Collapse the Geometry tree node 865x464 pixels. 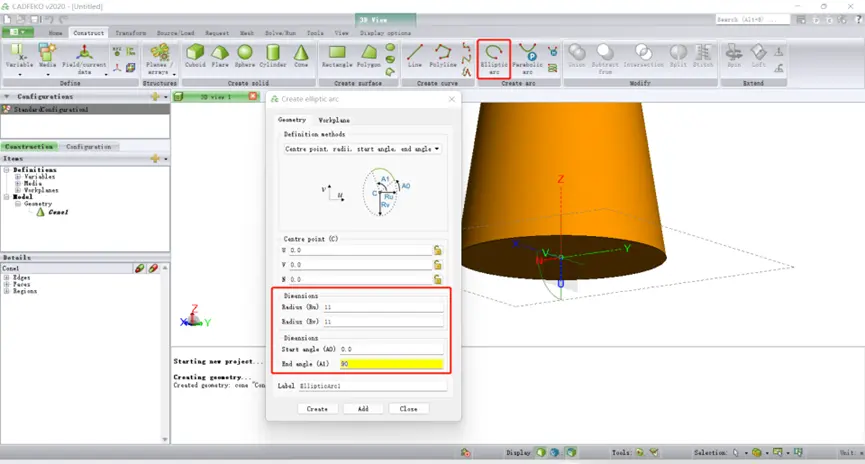(18, 204)
